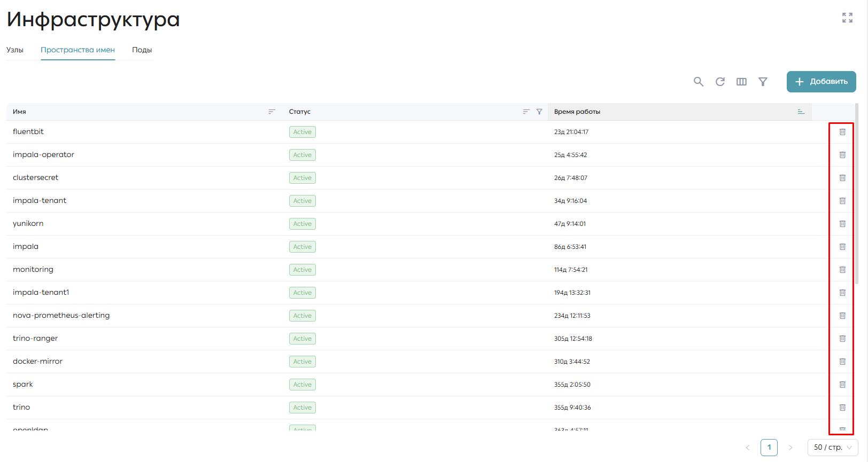868x462 pixels.
Task: Delete the fluentbit namespace
Action: [842, 132]
